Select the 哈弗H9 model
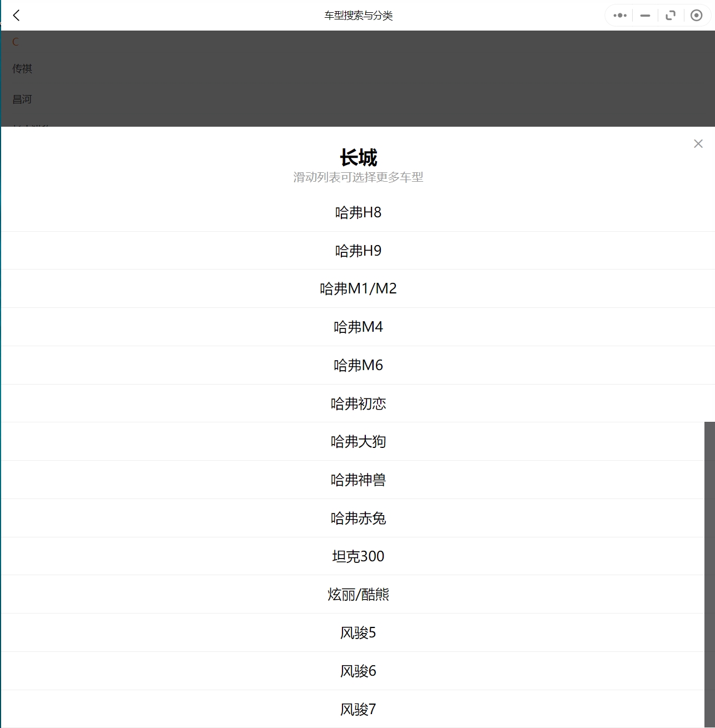The image size is (715, 728). point(358,251)
